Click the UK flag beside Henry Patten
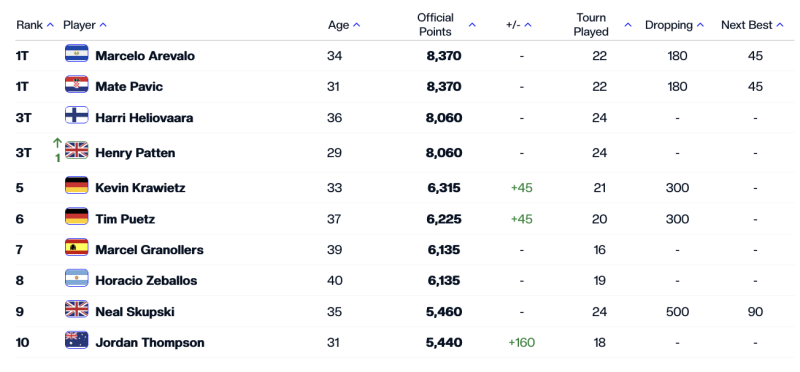Image resolution: width=800 pixels, height=372 pixels. (77, 151)
